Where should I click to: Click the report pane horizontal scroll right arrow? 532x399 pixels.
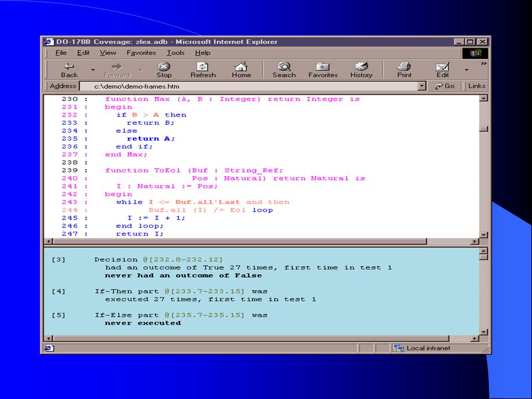tap(475, 338)
